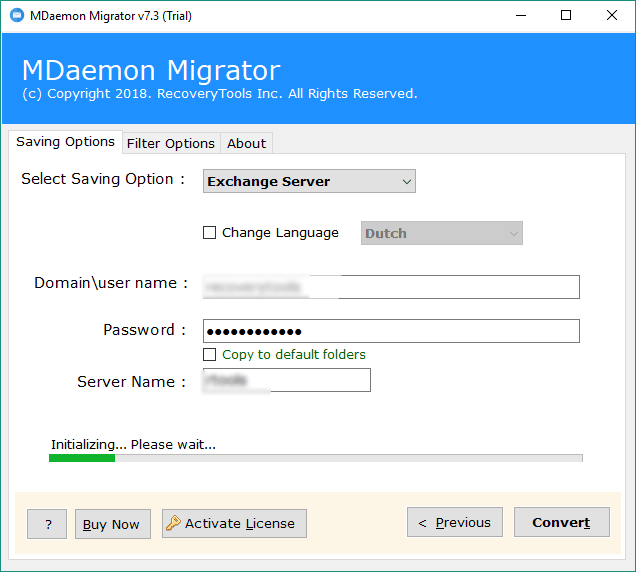Open the Select Saving Option dropdown
Image resolution: width=636 pixels, height=572 pixels.
309,181
